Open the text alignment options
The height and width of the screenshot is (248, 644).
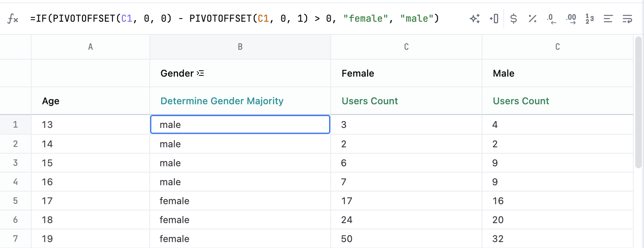608,19
